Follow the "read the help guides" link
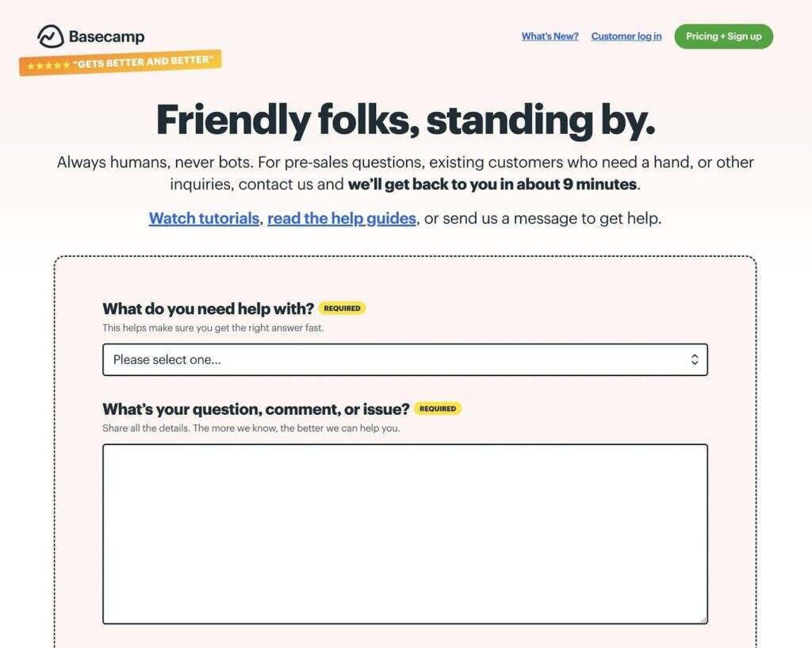The width and height of the screenshot is (812, 648). [342, 218]
